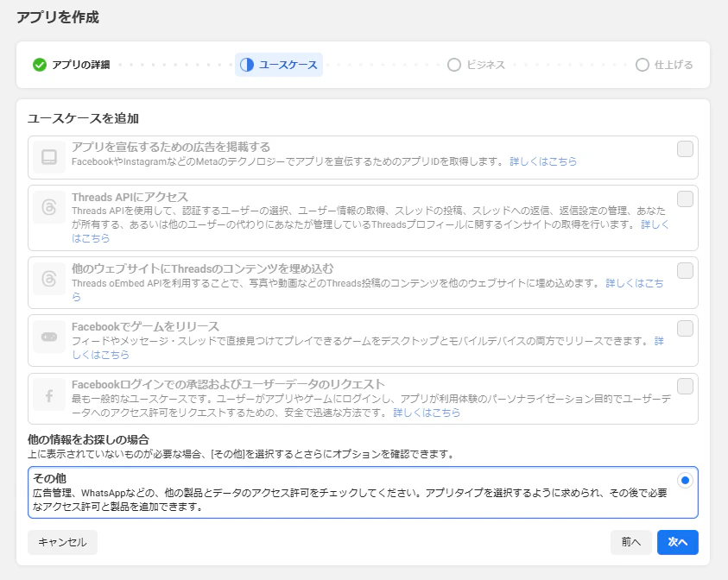The image size is (728, 580).
Task: Open 詳しくはこちら link for Threads oEmbed description
Action: [x=634, y=283]
